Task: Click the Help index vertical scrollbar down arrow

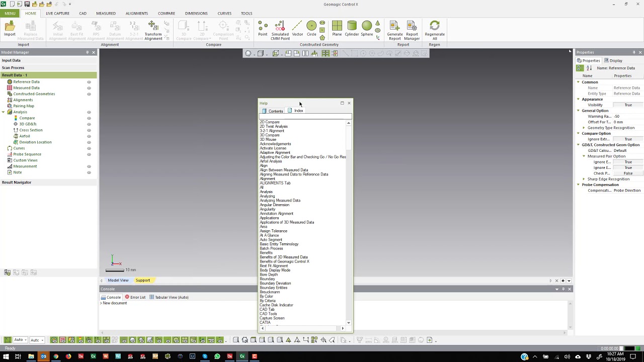Action: [349, 323]
